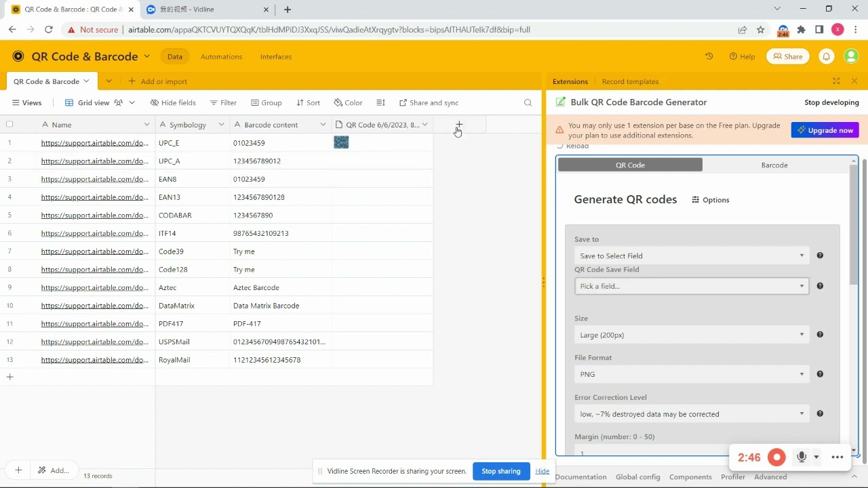Expand the extension to fullscreen
This screenshot has width=868, height=488.
[x=836, y=81]
